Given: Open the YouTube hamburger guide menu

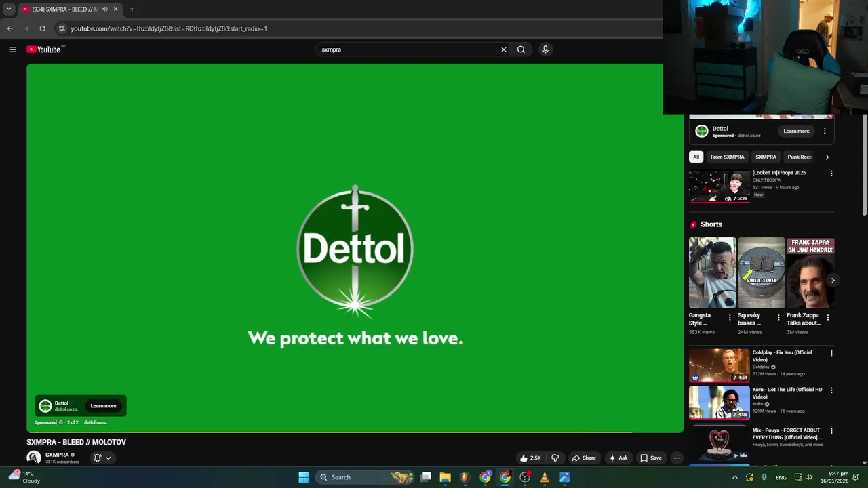Looking at the screenshot, I should pos(13,49).
